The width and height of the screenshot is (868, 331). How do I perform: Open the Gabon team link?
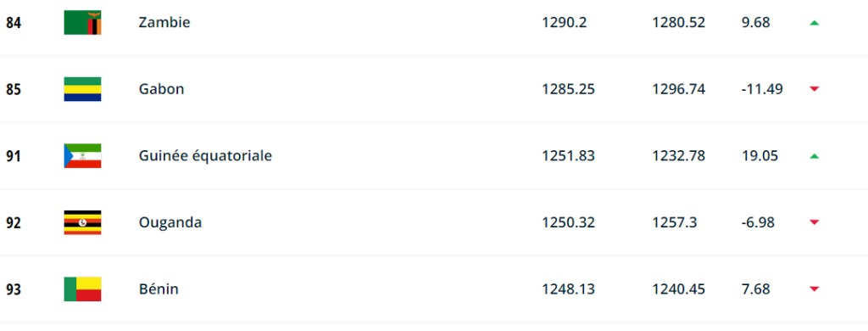tap(161, 89)
